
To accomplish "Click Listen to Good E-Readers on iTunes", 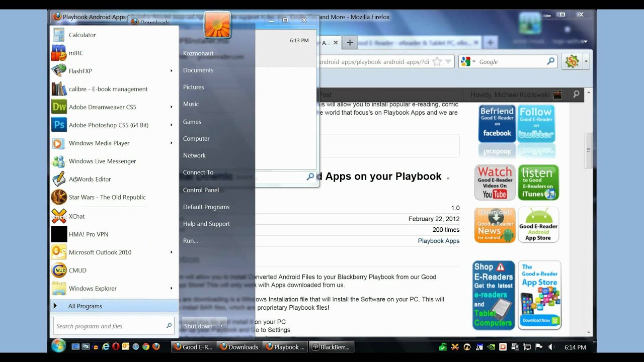I will point(538,183).
